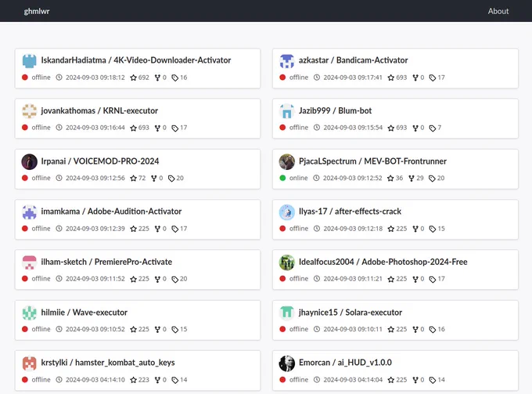Click krstylki's red avatar
This screenshot has width=532, height=394.
click(x=30, y=363)
